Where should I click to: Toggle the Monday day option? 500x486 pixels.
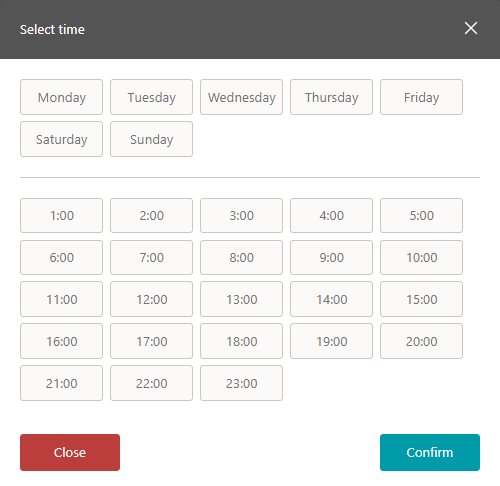(61, 97)
